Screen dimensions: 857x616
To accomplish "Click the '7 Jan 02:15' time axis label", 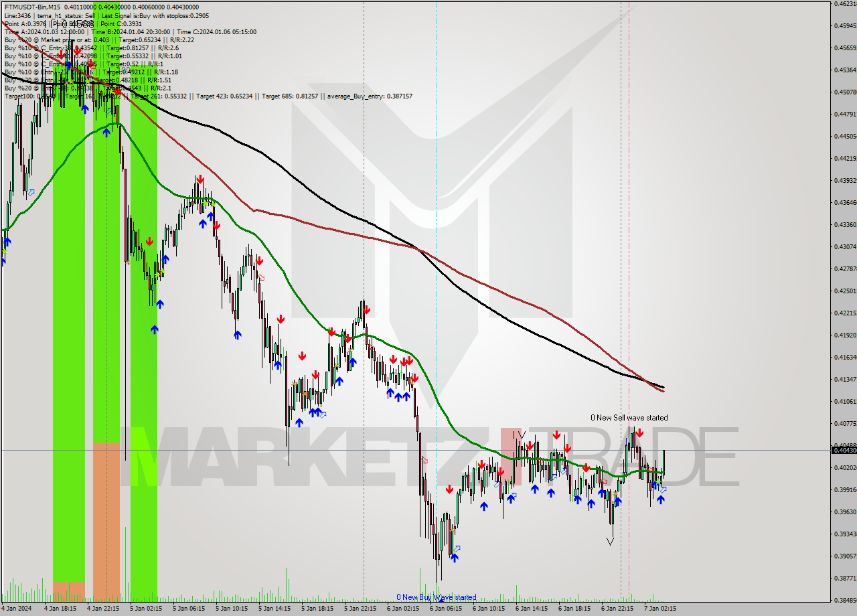I will coord(660,609).
